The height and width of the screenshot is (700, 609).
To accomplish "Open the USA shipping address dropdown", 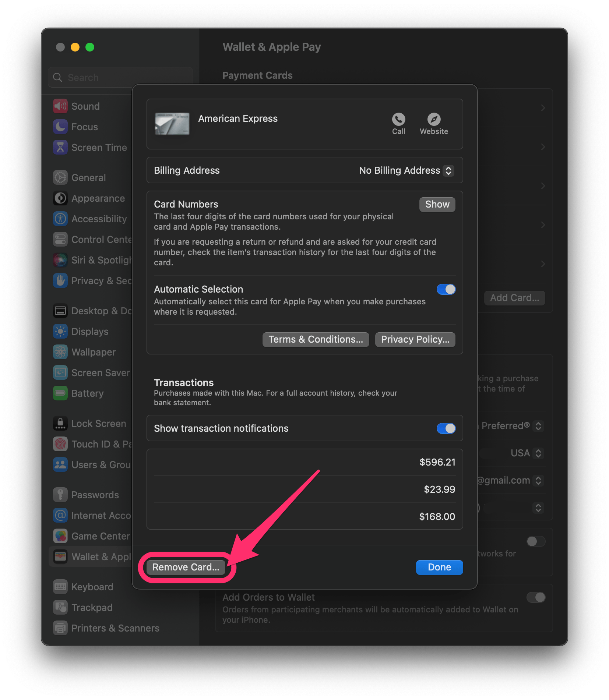I will tap(538, 453).
